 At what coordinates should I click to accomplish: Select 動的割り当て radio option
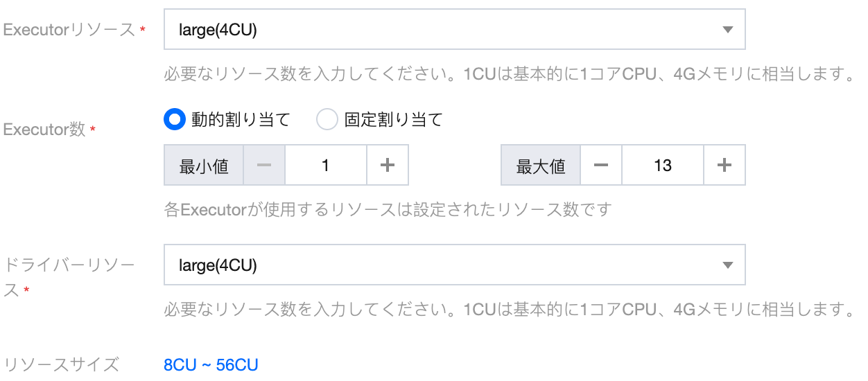pyautogui.click(x=174, y=120)
